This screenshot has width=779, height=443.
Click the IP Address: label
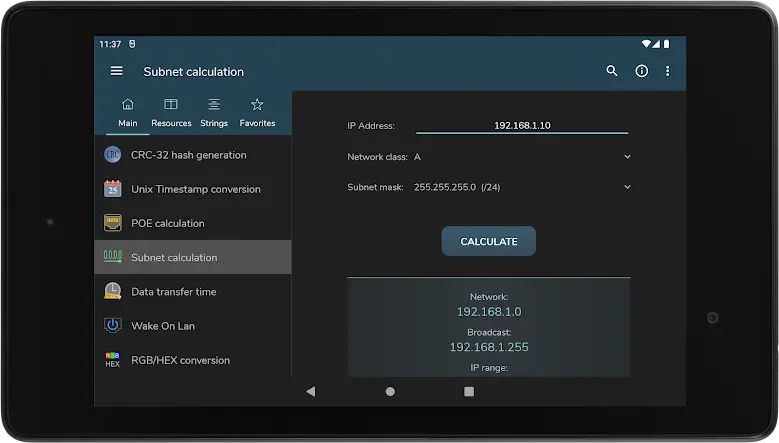pos(371,126)
